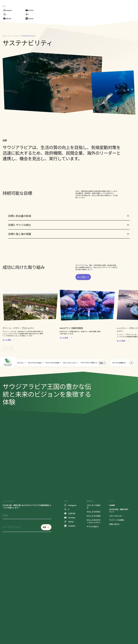Open the パビリオン nav dropdown
This screenshot has width=138, height=644.
click(21, 363)
